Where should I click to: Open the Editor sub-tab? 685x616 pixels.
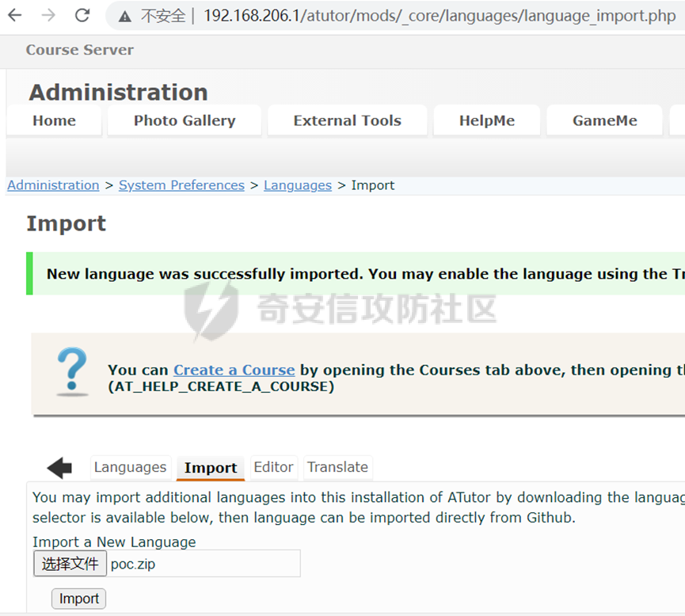pyautogui.click(x=273, y=467)
